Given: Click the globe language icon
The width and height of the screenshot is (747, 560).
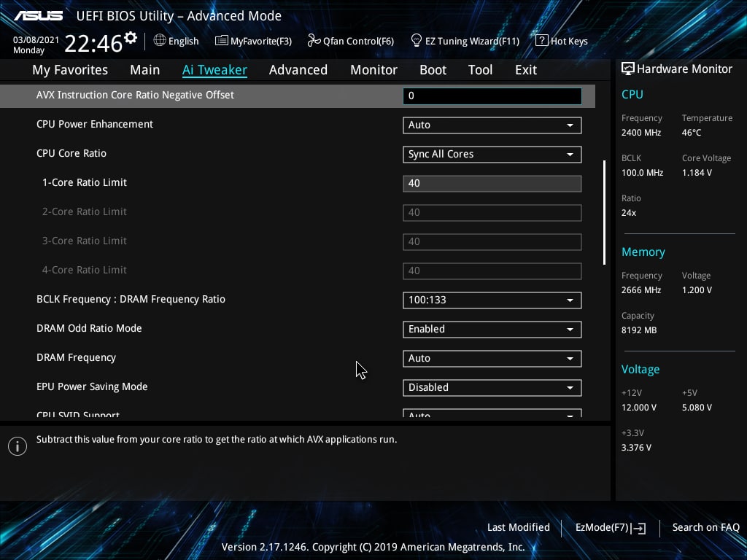Looking at the screenshot, I should coord(160,41).
